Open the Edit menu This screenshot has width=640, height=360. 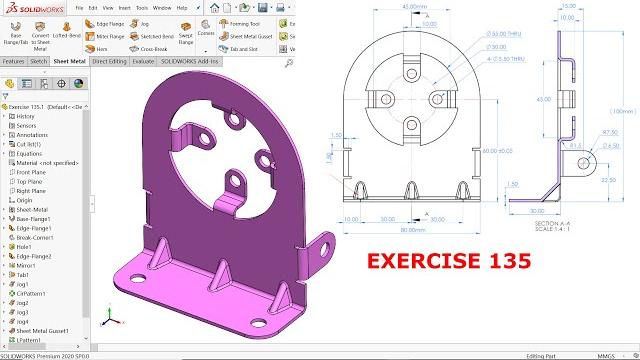(93, 8)
